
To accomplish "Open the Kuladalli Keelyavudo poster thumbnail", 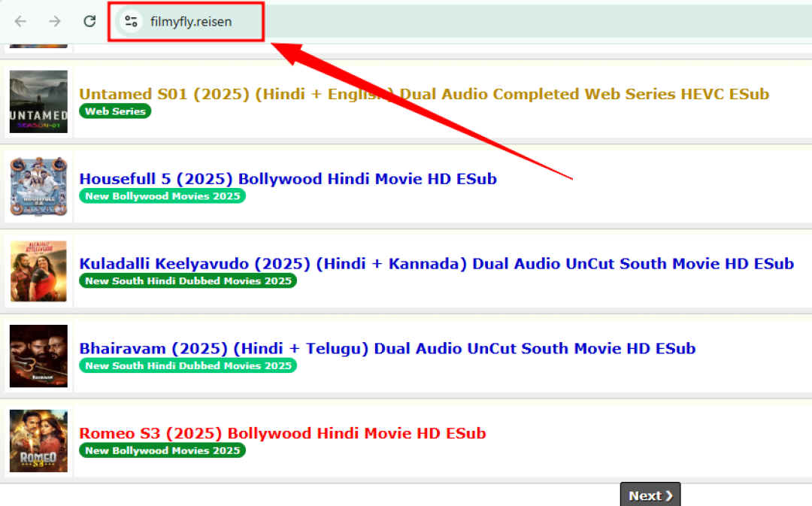I will coord(38,271).
